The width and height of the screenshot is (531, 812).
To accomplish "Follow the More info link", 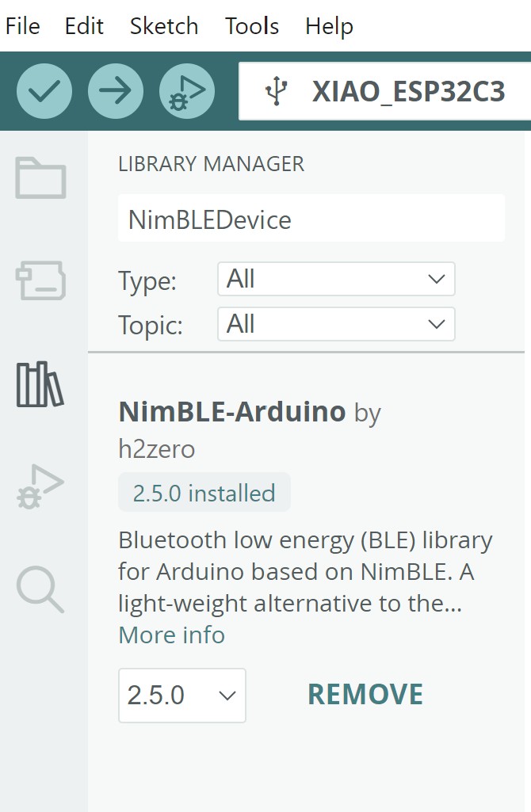I will [171, 635].
